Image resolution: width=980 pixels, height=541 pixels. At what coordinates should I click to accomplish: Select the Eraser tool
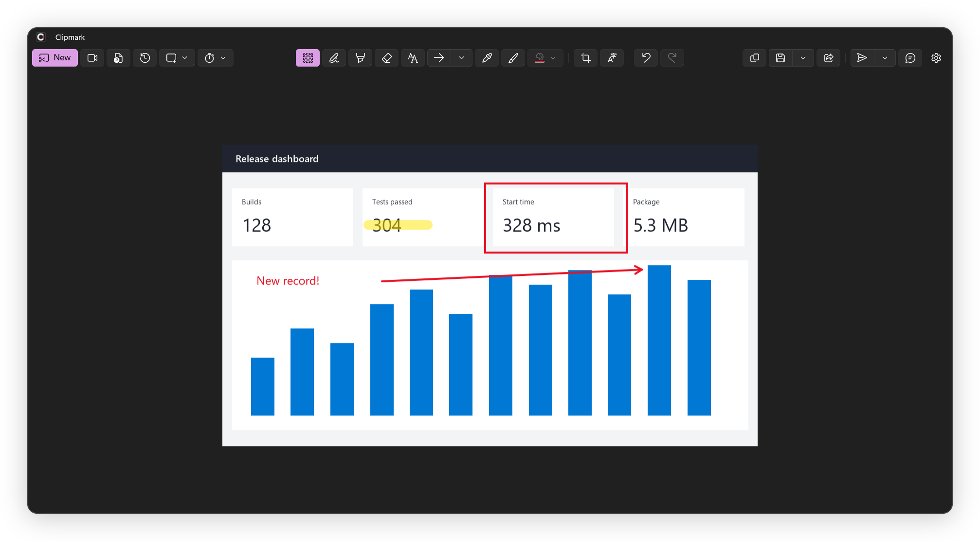(387, 58)
